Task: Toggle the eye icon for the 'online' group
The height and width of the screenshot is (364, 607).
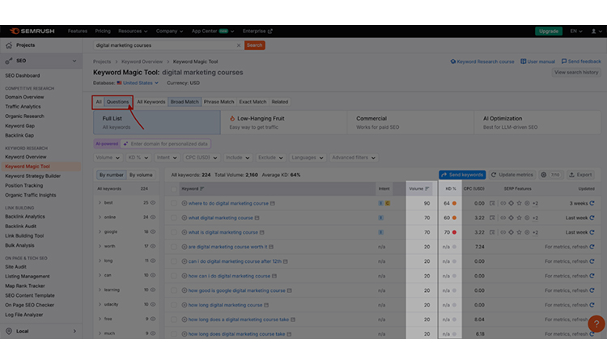Action: pos(153,217)
